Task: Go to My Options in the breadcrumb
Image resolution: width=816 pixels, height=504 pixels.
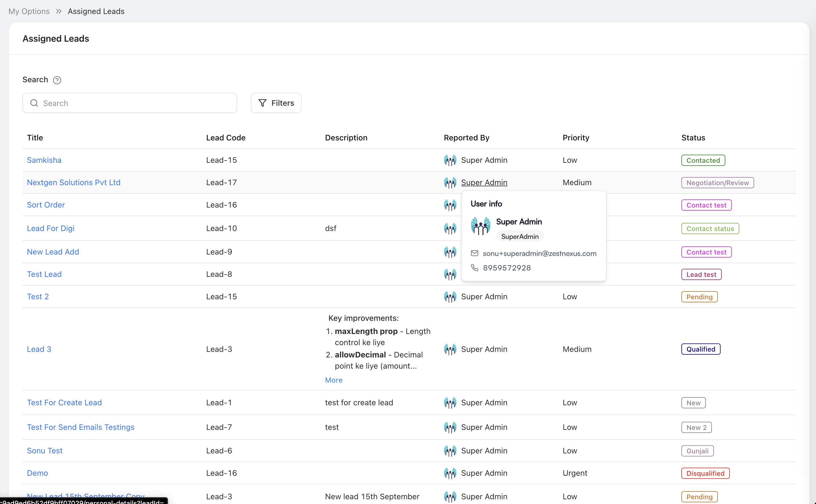Action: [29, 11]
